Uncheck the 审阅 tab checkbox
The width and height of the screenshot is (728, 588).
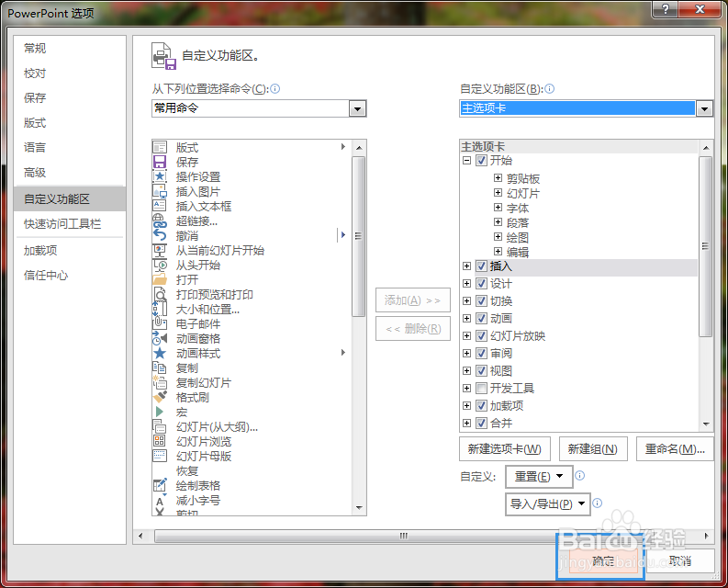point(481,354)
